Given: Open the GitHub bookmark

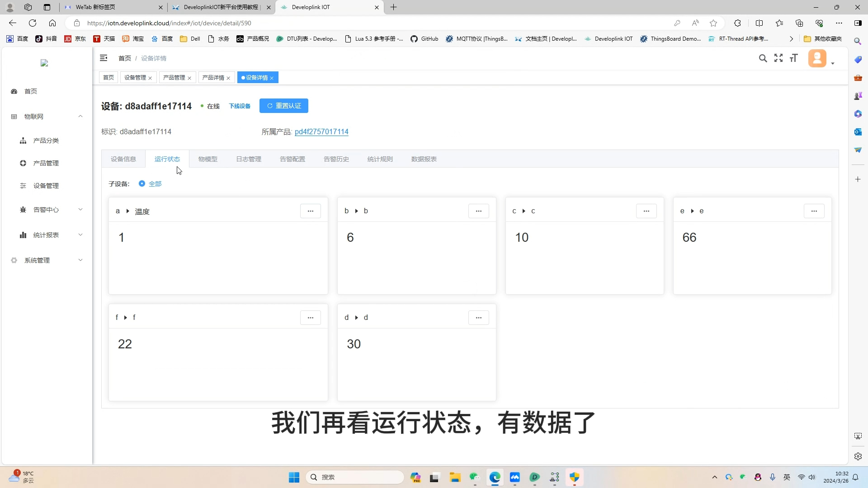Looking at the screenshot, I should point(425,39).
